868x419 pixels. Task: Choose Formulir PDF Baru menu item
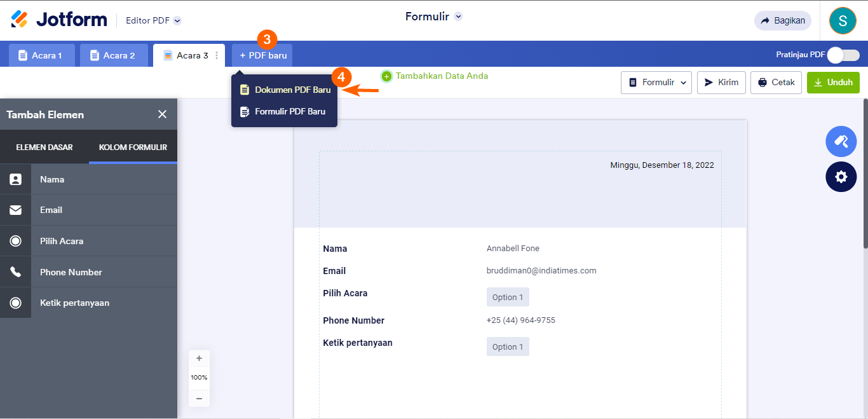click(x=285, y=111)
